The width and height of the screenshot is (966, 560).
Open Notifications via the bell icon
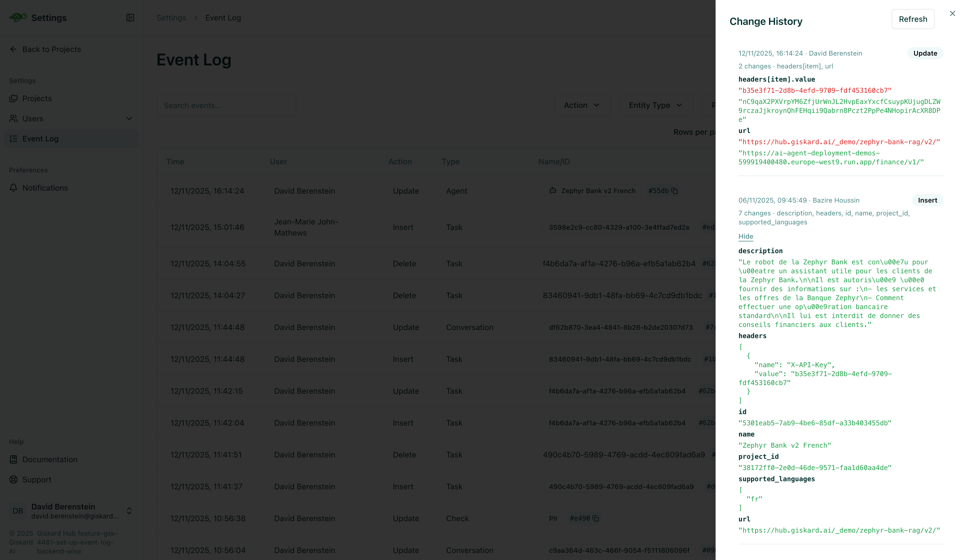pyautogui.click(x=14, y=188)
